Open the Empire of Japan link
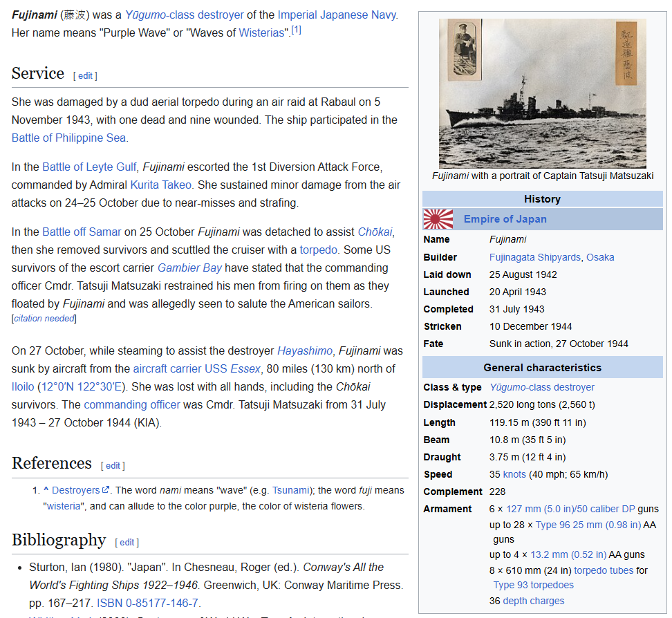This screenshot has width=672, height=618. coord(505,219)
